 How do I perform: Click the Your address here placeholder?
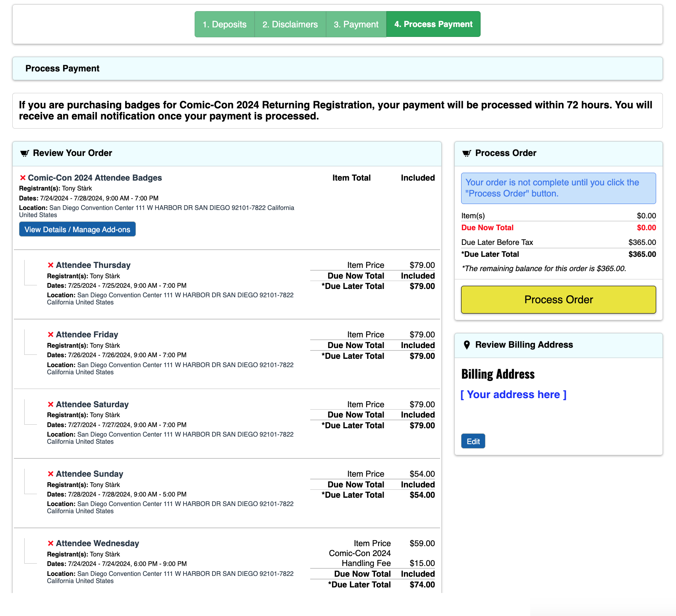click(514, 395)
